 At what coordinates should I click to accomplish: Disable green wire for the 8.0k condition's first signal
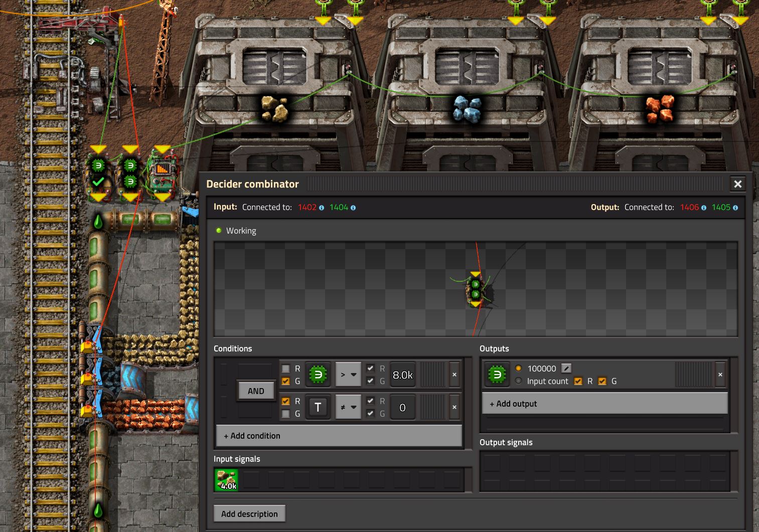tap(285, 381)
